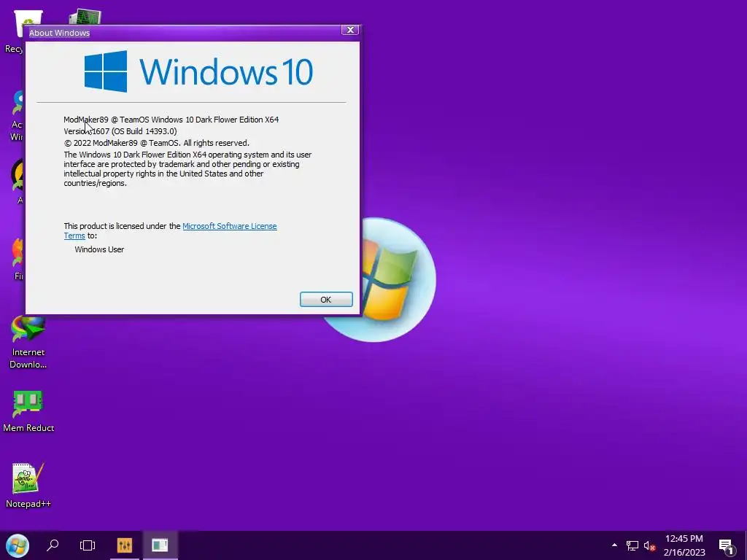
Task: Open the clock showing 12:45 PM
Action: (x=684, y=545)
